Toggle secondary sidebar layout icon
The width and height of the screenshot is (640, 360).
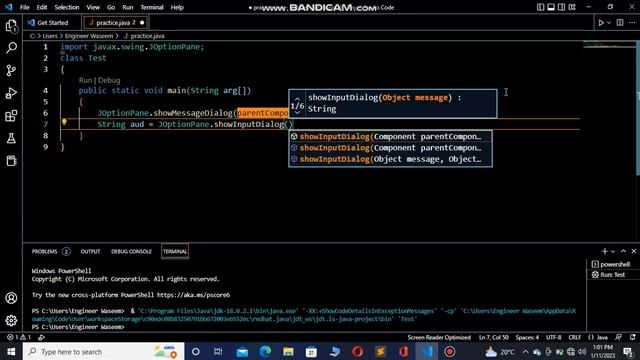(562, 7)
